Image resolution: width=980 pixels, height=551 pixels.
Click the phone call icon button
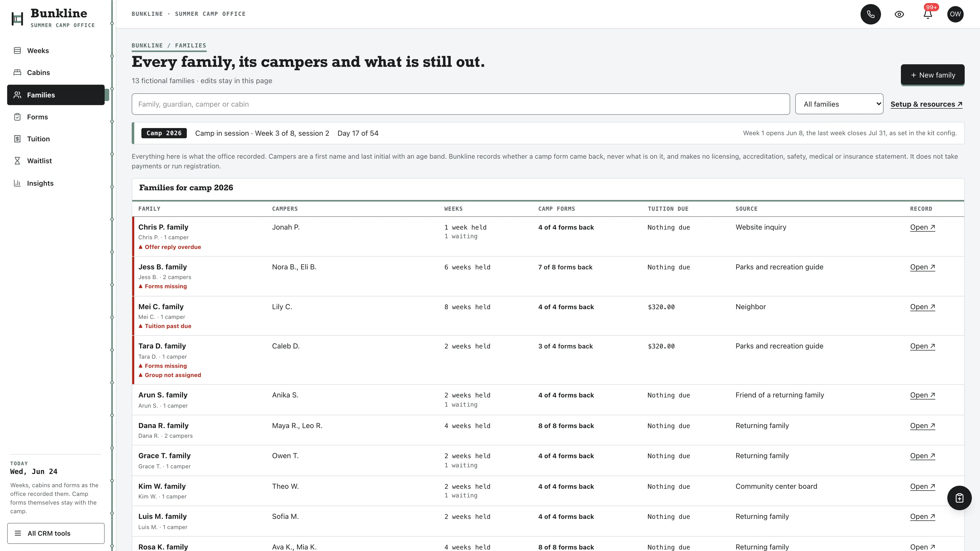(871, 14)
